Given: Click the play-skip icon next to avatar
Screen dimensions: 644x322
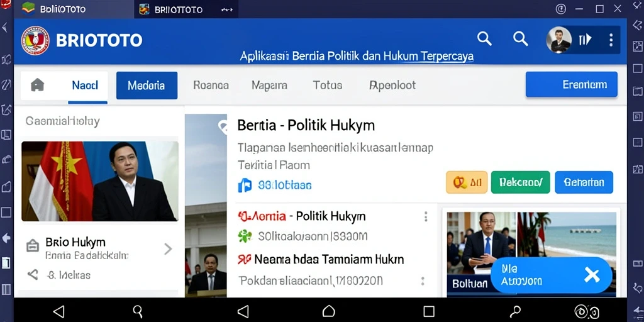Looking at the screenshot, I should pos(586,40).
